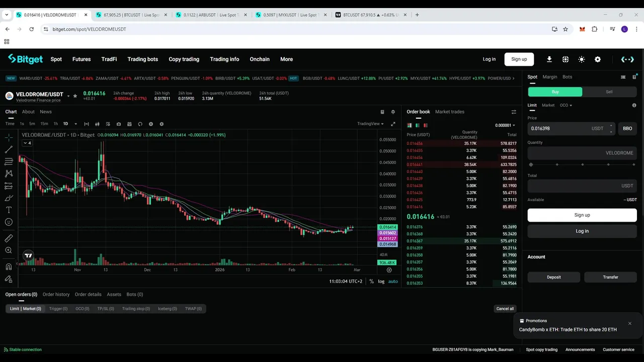Open the Futures menu

click(82, 59)
